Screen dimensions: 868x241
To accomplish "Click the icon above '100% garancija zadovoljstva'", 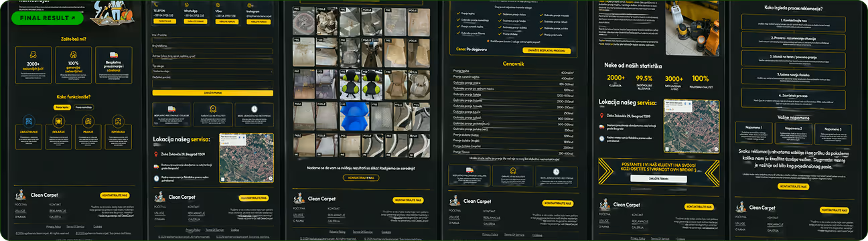I will (x=73, y=55).
